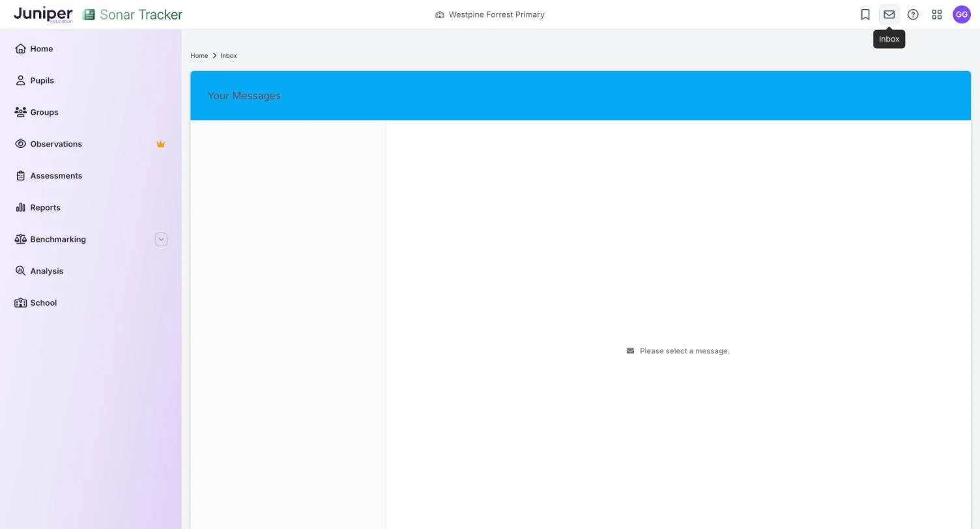The width and height of the screenshot is (980, 529).
Task: Click the Pupils person icon
Action: pos(20,81)
